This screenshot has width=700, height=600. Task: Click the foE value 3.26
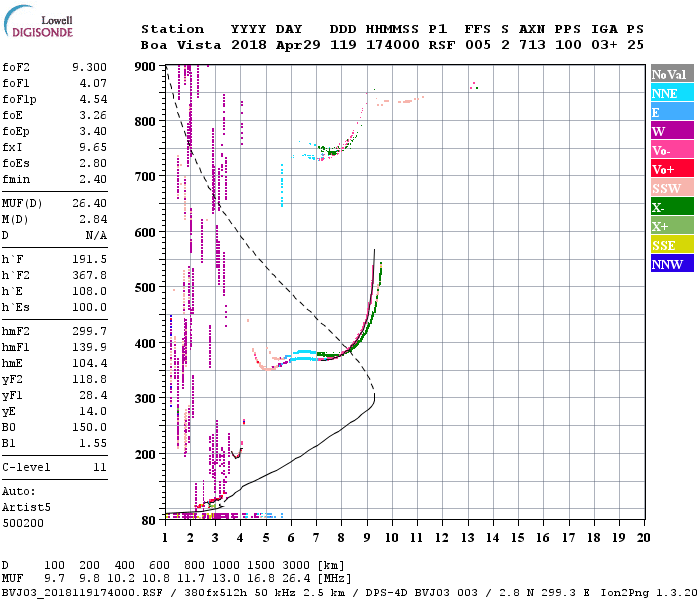tap(93, 115)
